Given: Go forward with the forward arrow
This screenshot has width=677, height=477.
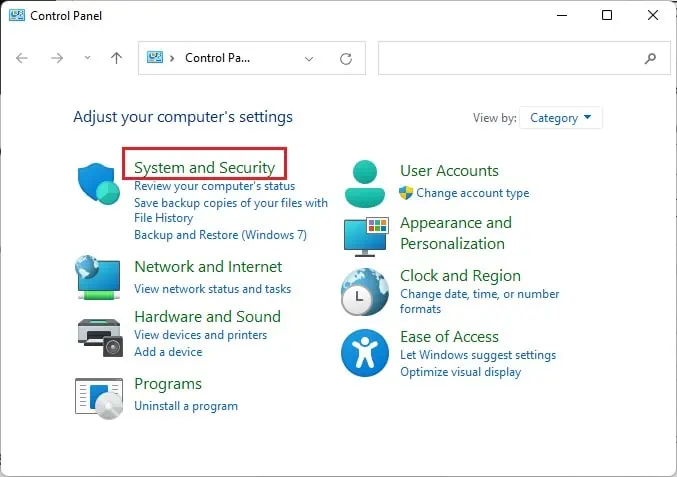Looking at the screenshot, I should (x=57, y=58).
